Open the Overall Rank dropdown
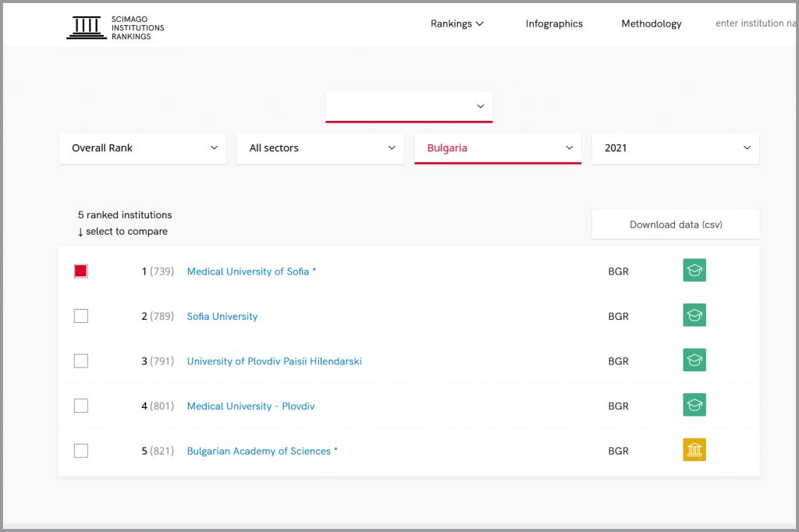The width and height of the screenshot is (799, 532). pyautogui.click(x=143, y=148)
